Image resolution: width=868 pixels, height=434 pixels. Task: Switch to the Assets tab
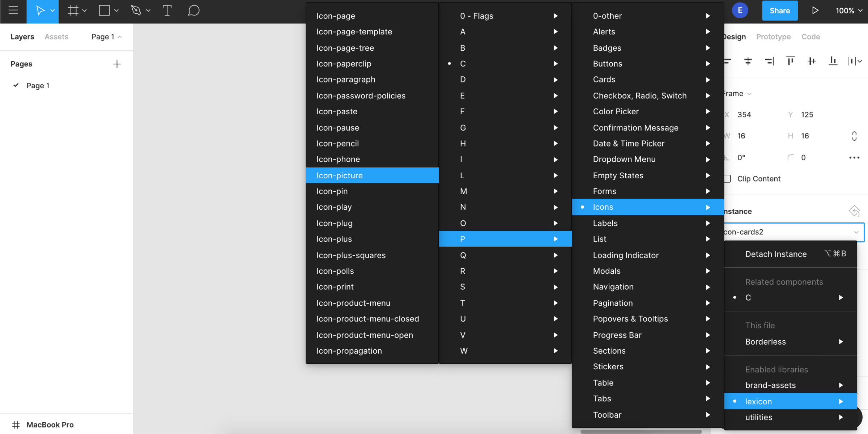click(x=56, y=36)
